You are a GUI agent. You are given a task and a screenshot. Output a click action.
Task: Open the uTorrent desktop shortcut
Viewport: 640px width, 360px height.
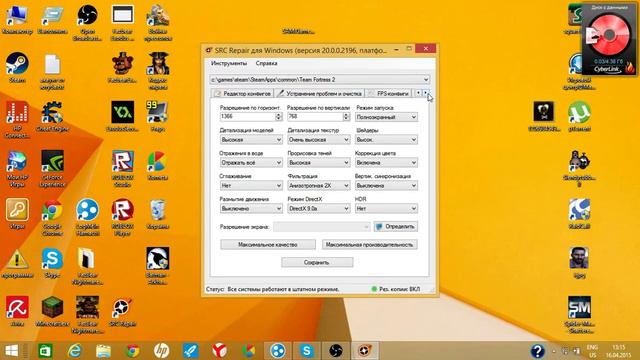tap(579, 117)
